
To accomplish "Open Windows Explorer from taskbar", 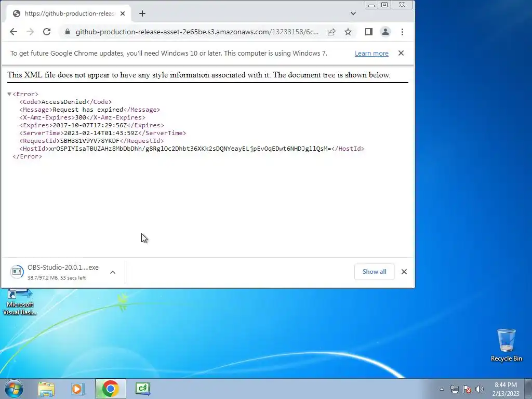I will pos(46,389).
